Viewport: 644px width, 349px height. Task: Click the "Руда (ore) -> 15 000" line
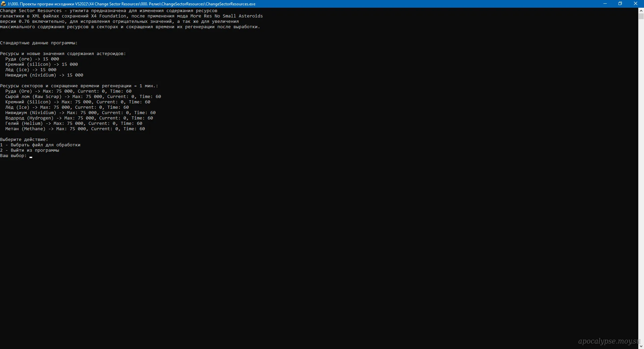(32, 59)
